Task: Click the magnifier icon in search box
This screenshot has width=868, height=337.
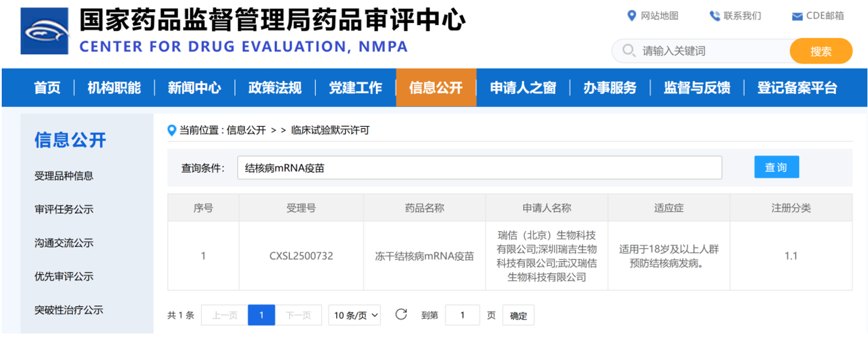Action: click(x=629, y=51)
